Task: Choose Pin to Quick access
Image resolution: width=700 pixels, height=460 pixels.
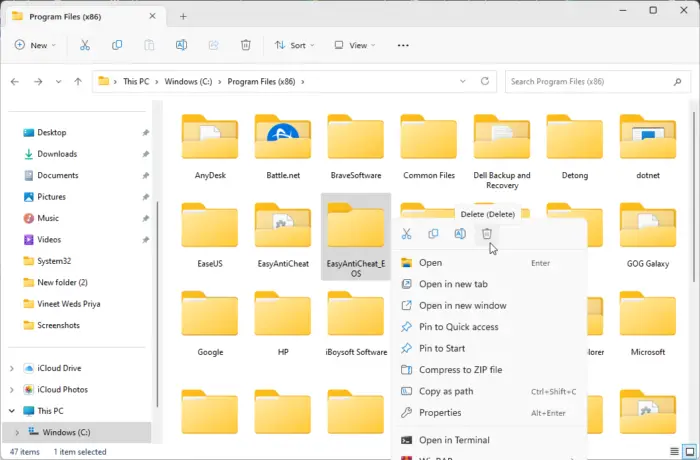Action: 489,327
